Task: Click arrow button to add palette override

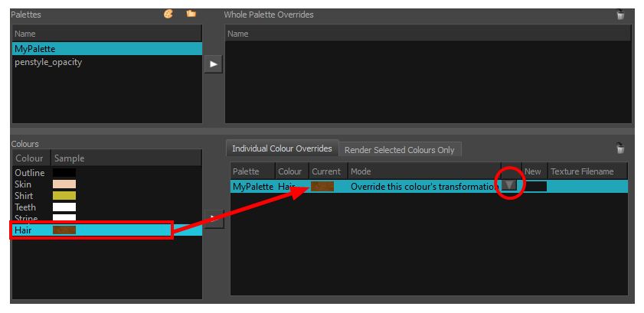Action: (x=214, y=64)
